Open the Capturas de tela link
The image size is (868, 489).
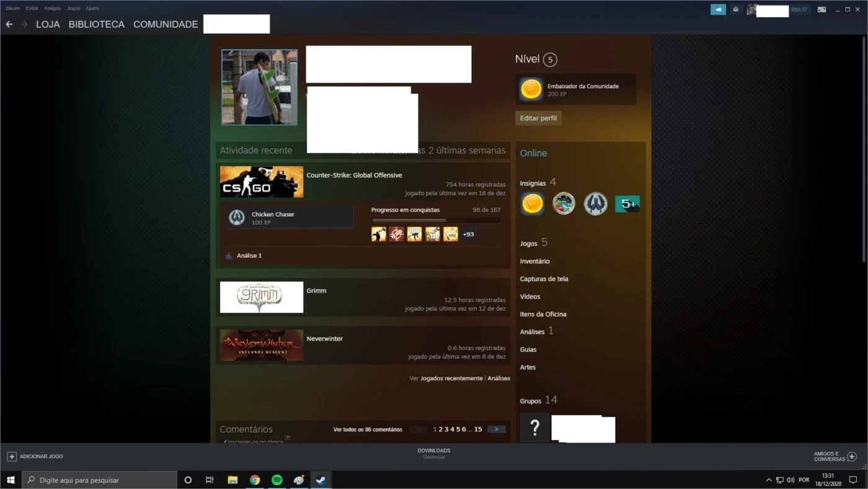click(x=544, y=279)
